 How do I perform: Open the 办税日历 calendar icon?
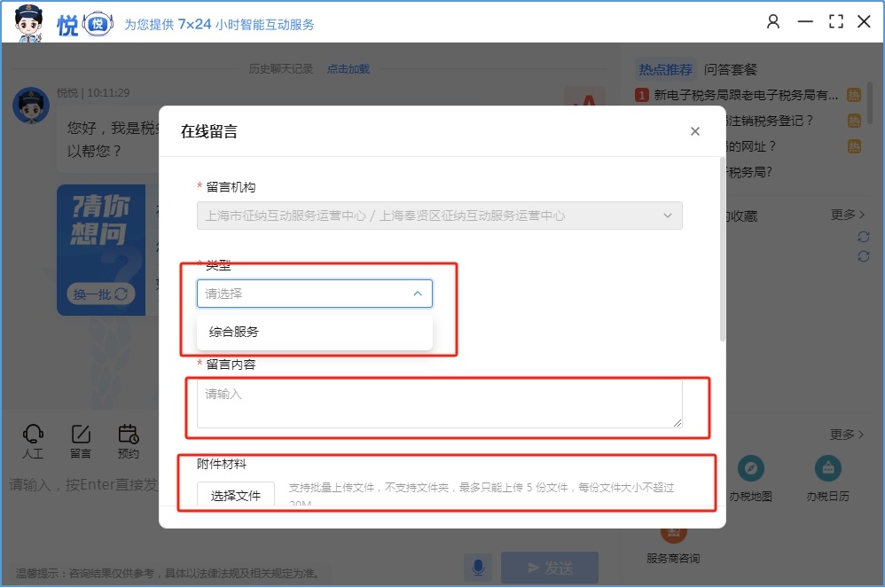tap(827, 469)
